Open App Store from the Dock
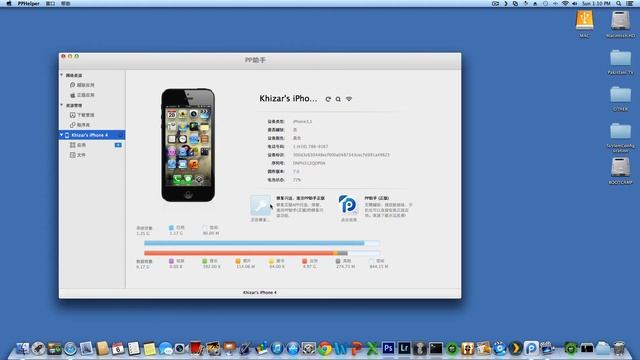 (293, 349)
